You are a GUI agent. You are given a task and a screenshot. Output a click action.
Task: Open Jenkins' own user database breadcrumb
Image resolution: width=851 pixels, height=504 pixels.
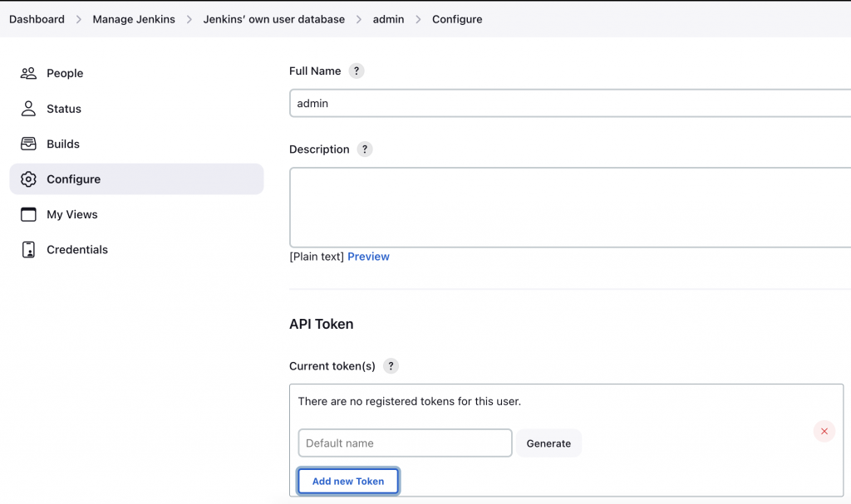click(273, 19)
